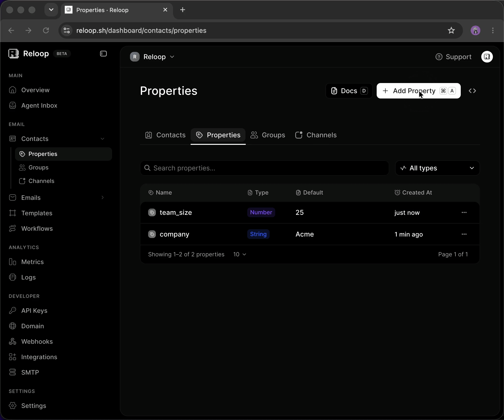
Task: Open API Keys page
Action: coord(34,311)
